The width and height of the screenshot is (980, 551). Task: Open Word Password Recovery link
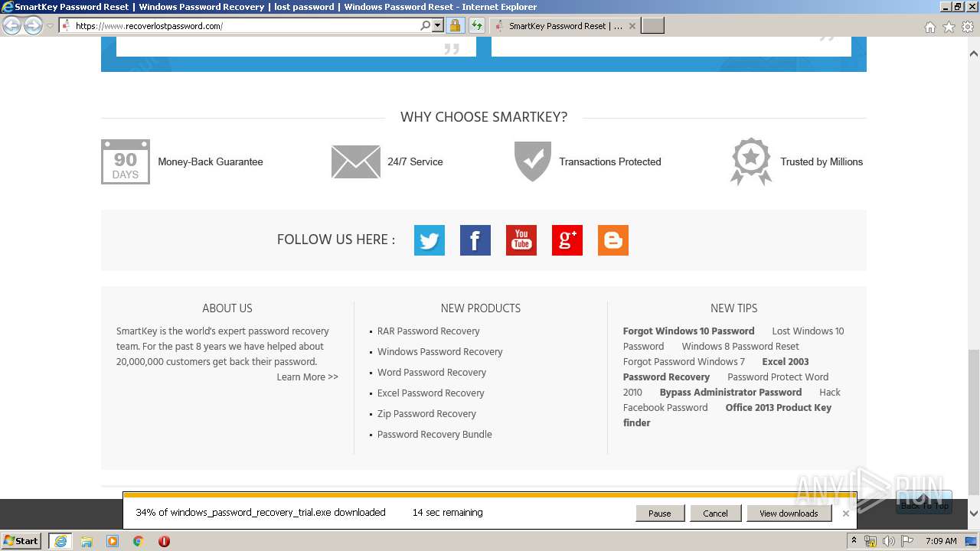coord(431,373)
